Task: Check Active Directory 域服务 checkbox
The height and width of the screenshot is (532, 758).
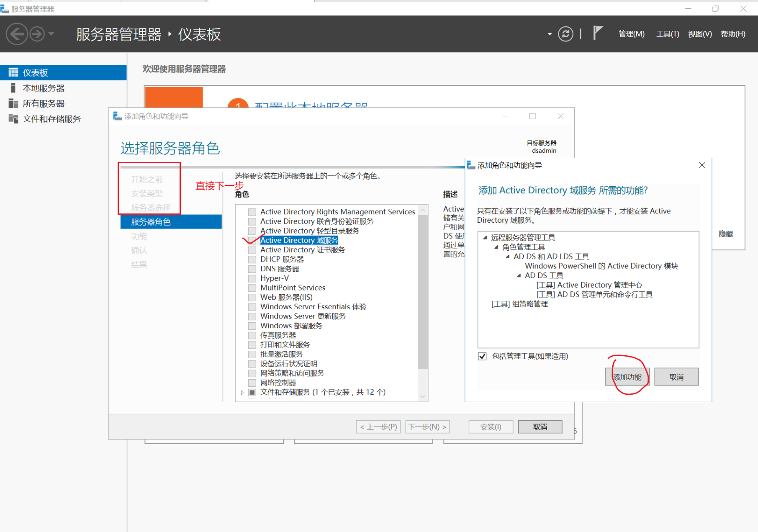Action: [x=252, y=240]
